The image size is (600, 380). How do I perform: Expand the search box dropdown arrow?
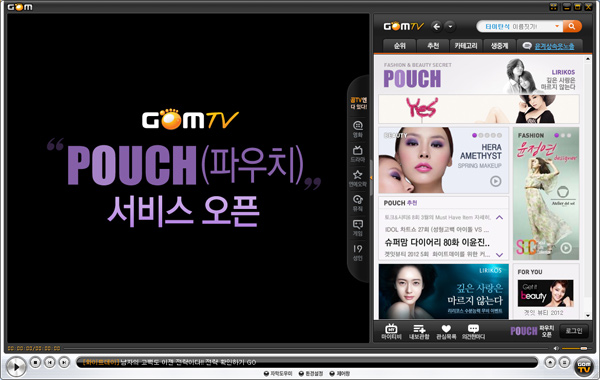(557, 26)
